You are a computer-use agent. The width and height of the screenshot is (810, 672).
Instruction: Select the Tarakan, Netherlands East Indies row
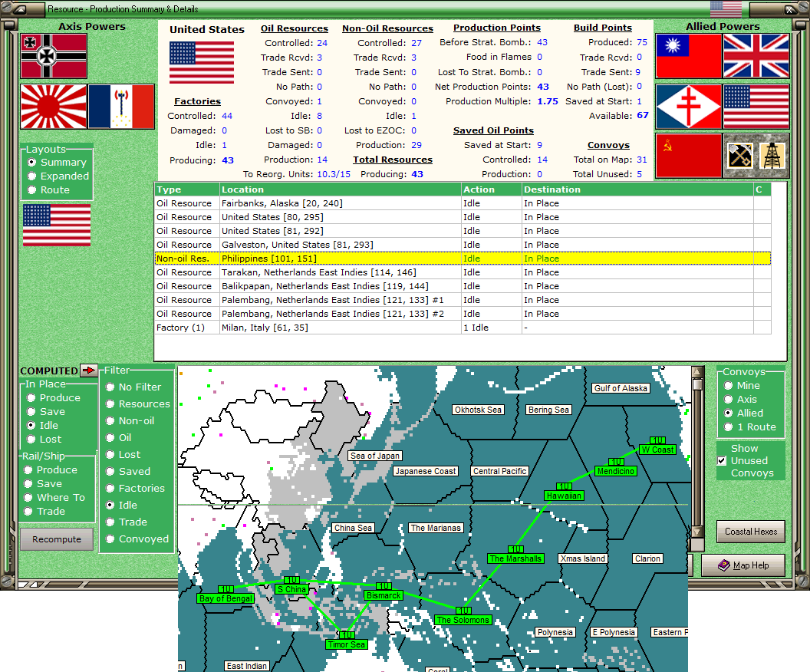(x=463, y=272)
